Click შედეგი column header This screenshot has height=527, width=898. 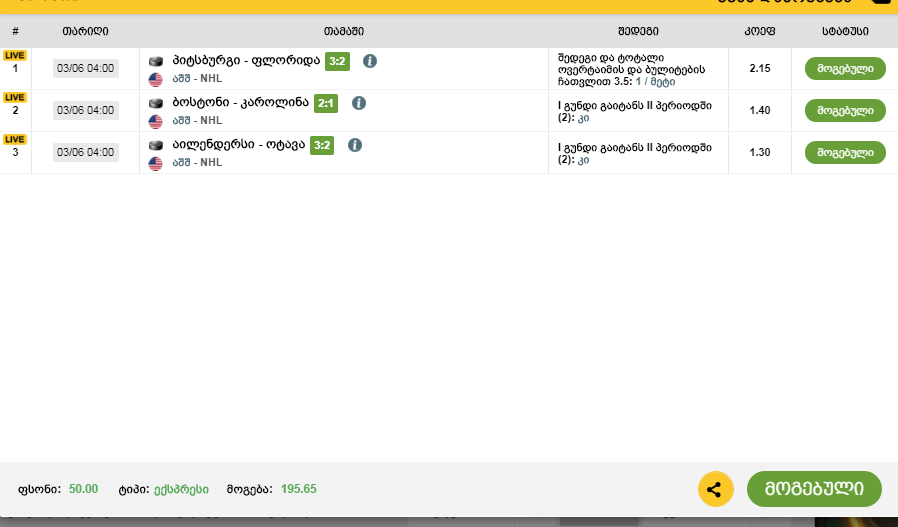(639, 32)
